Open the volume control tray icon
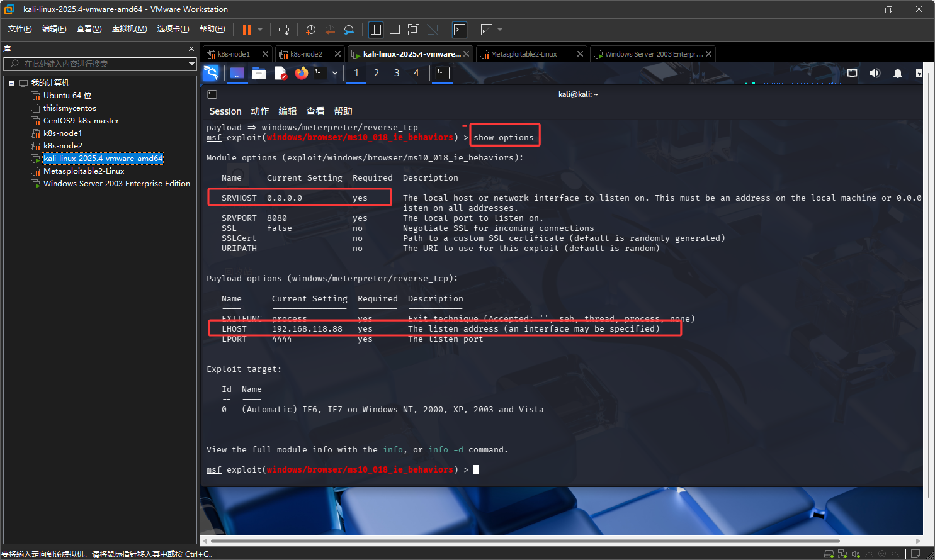 875,73
